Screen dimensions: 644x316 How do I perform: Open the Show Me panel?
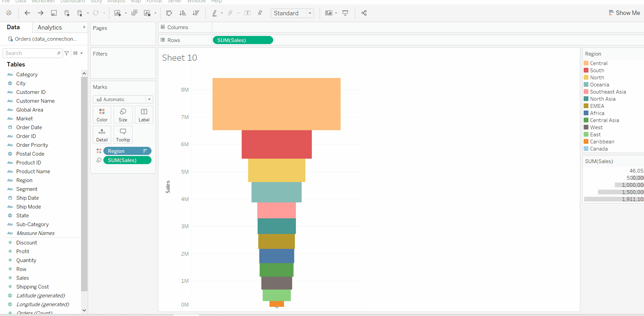pos(624,13)
